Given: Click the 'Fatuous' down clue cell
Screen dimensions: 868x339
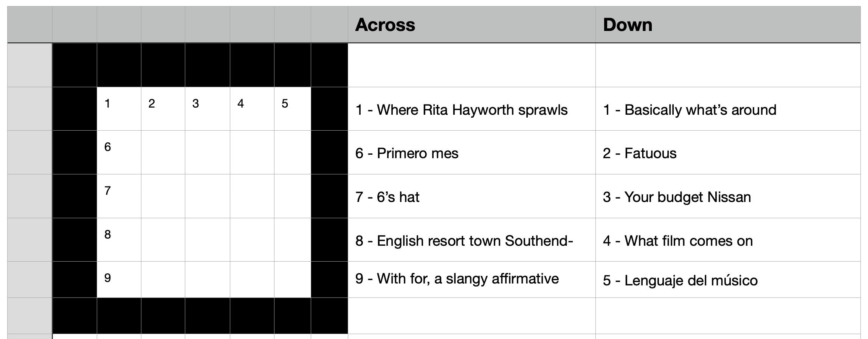Looking at the screenshot, I should [640, 153].
